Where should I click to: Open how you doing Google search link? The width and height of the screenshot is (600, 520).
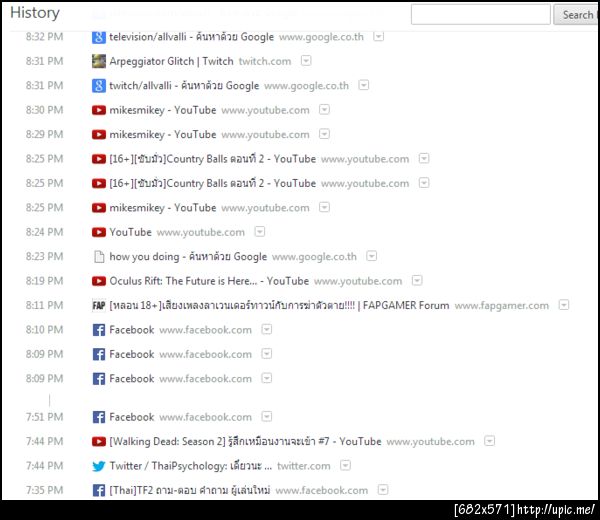tap(188, 257)
